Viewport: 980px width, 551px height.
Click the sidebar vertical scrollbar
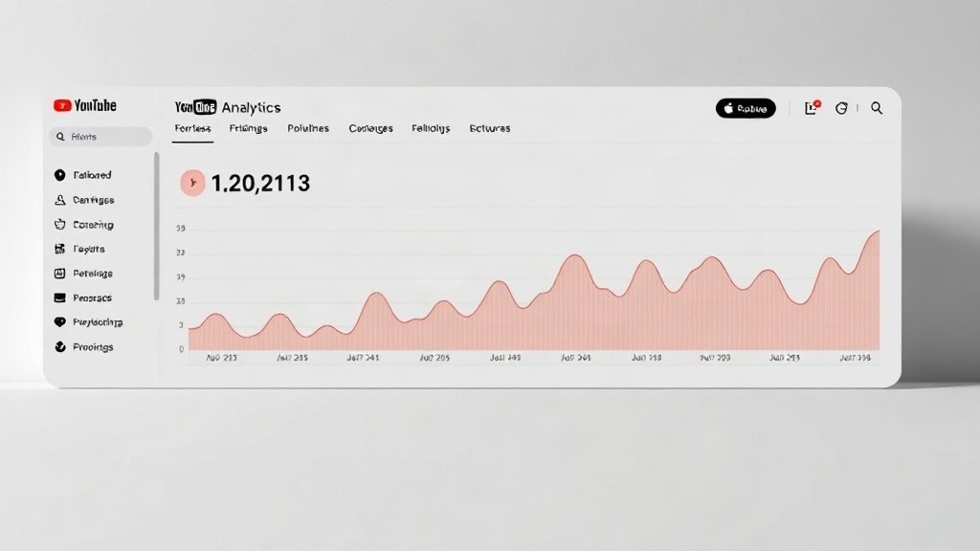point(156,226)
